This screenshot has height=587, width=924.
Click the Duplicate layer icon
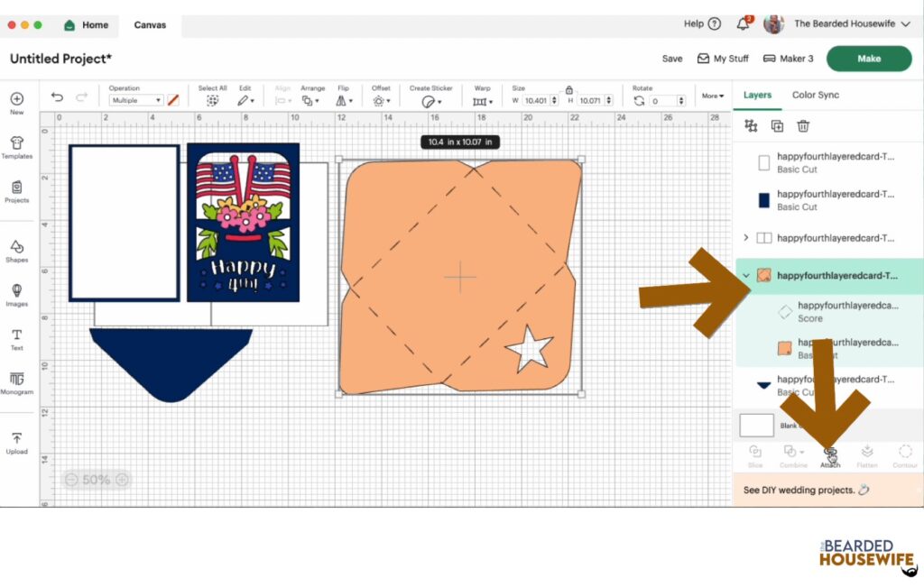click(x=777, y=126)
